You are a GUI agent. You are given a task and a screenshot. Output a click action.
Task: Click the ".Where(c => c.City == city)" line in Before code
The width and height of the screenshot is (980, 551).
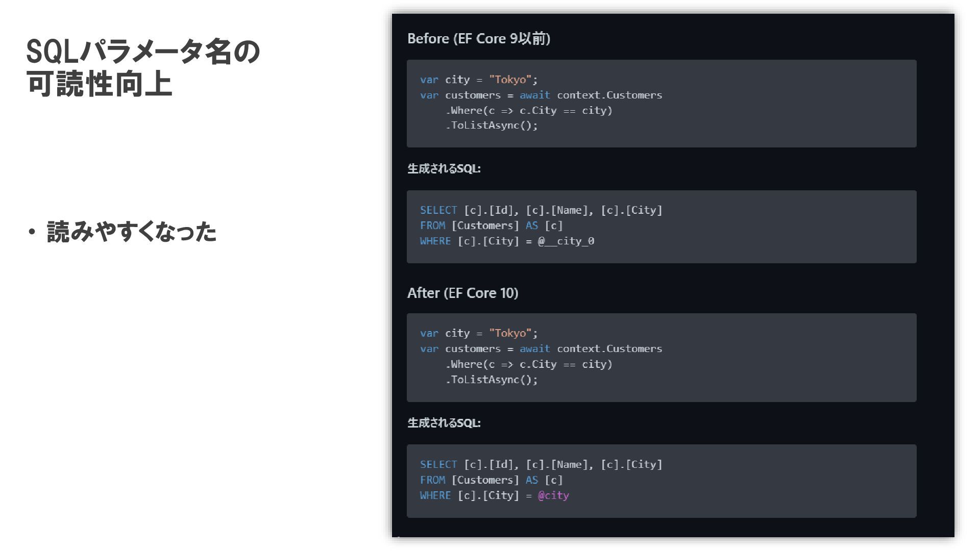(528, 110)
